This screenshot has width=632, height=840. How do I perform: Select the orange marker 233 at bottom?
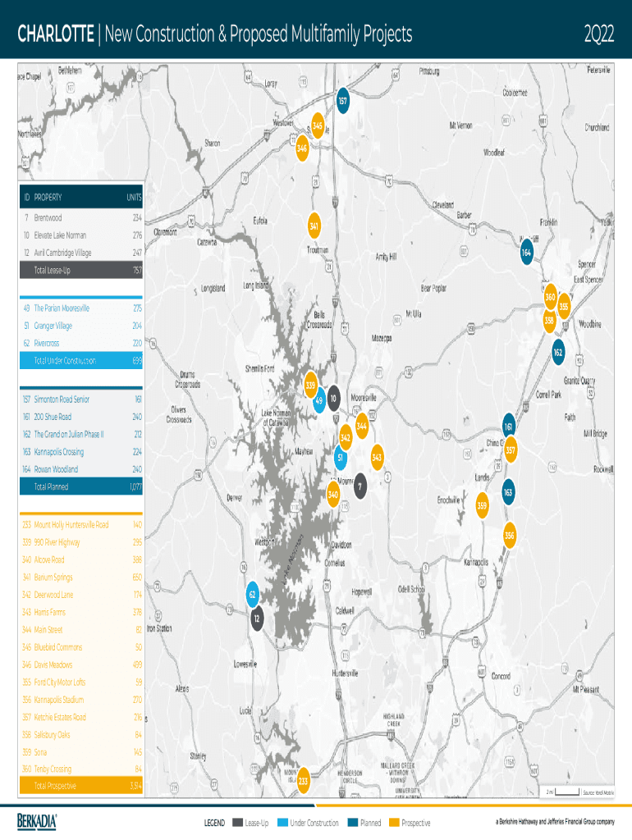point(303,781)
